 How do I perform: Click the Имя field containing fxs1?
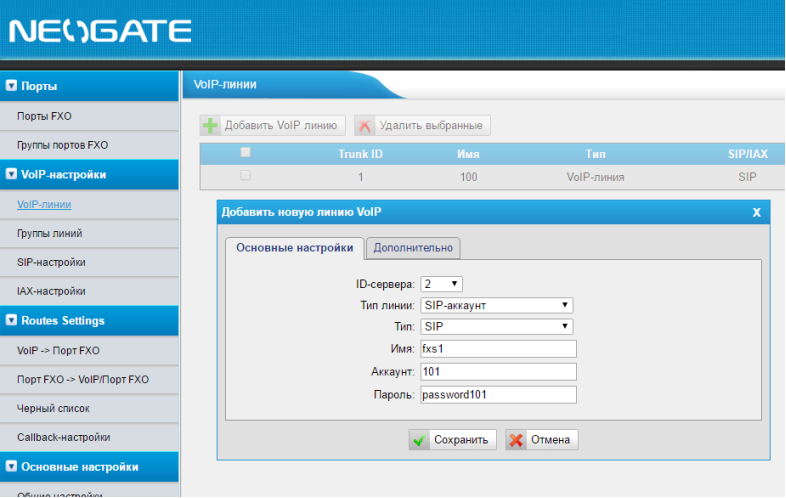(x=498, y=349)
